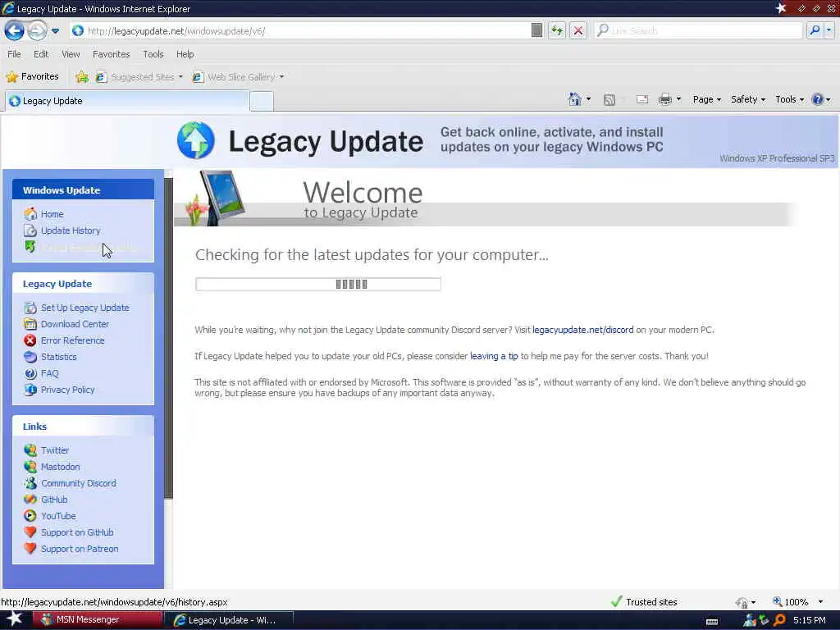The width and height of the screenshot is (840, 630).
Task: Open the GitHub link
Action: [54, 500]
